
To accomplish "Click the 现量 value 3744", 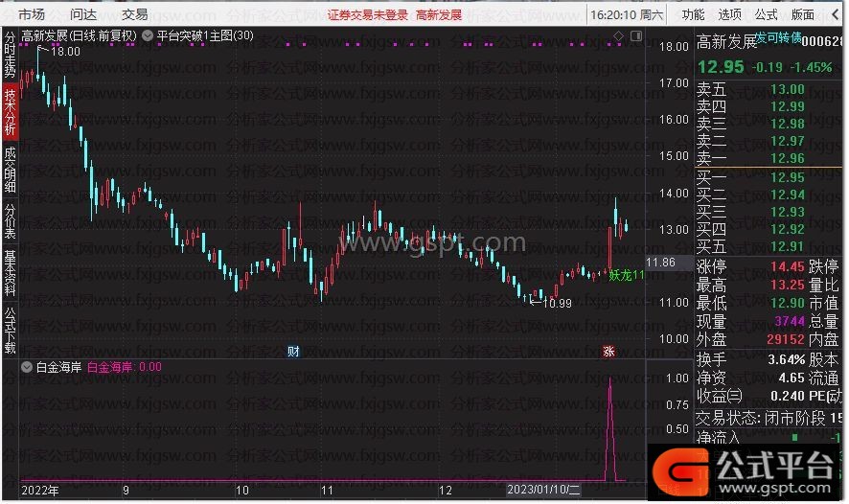I will click(790, 322).
